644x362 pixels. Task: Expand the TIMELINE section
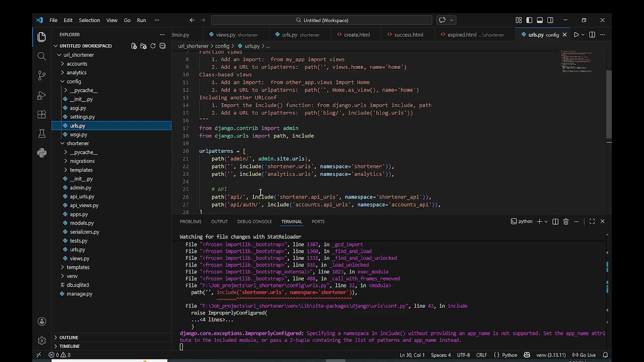[69, 346]
